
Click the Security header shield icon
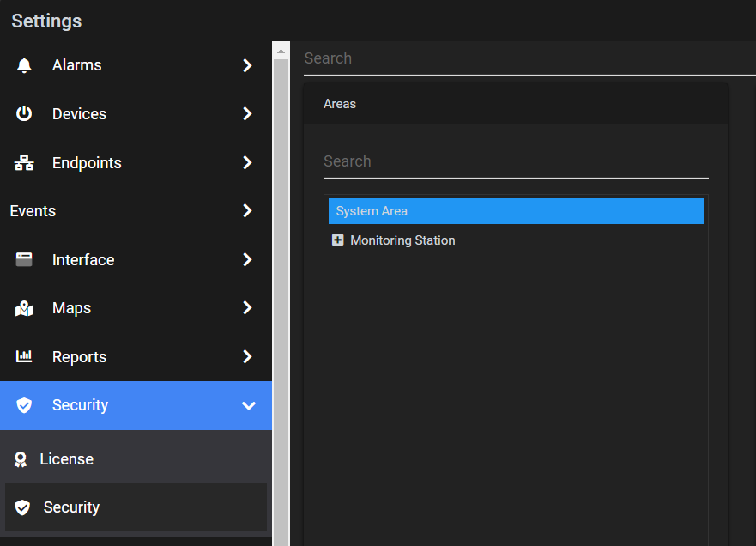[x=24, y=405]
